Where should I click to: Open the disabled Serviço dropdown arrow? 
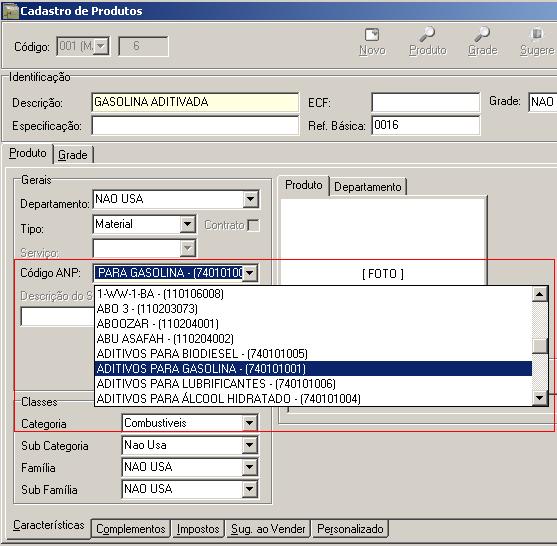point(187,248)
